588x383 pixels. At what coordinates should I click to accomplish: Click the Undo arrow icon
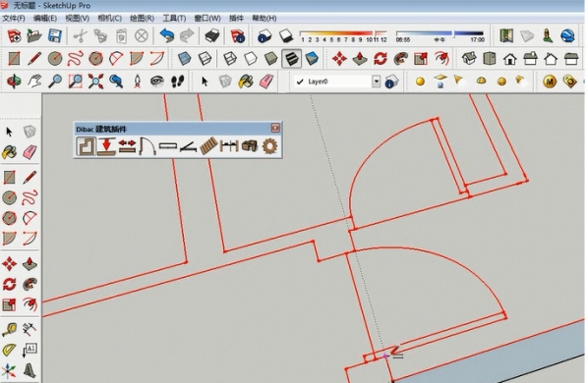pos(166,36)
